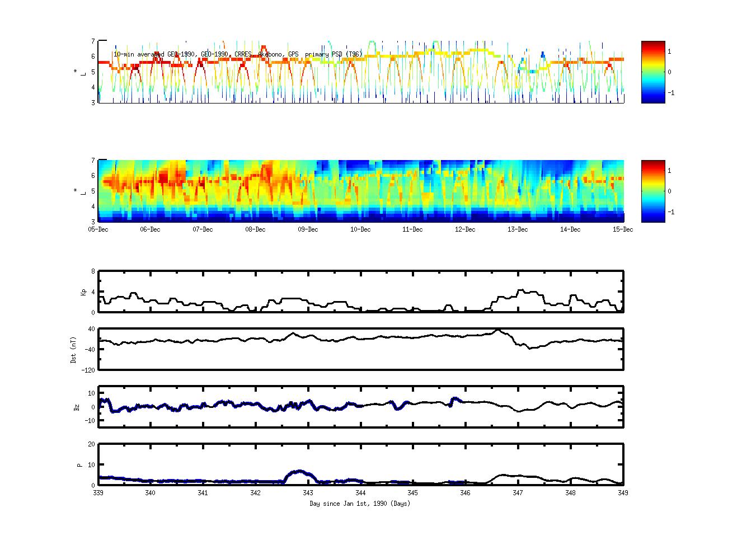Click the plot title mentioning primary PSD (T96)
The width and height of the screenshot is (756, 545).
tap(238, 54)
